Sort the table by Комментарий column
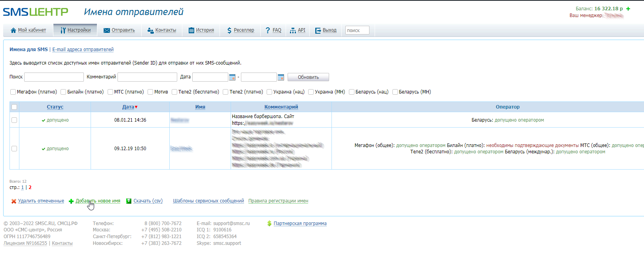 point(281,107)
